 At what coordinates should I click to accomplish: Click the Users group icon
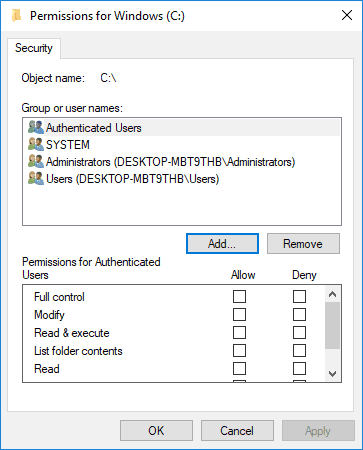click(x=36, y=179)
